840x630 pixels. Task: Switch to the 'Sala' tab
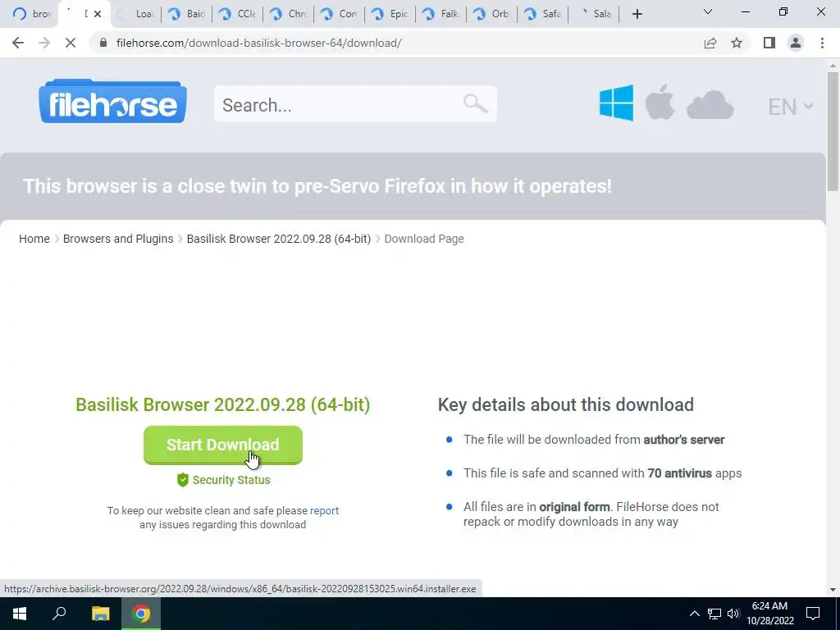click(x=593, y=14)
